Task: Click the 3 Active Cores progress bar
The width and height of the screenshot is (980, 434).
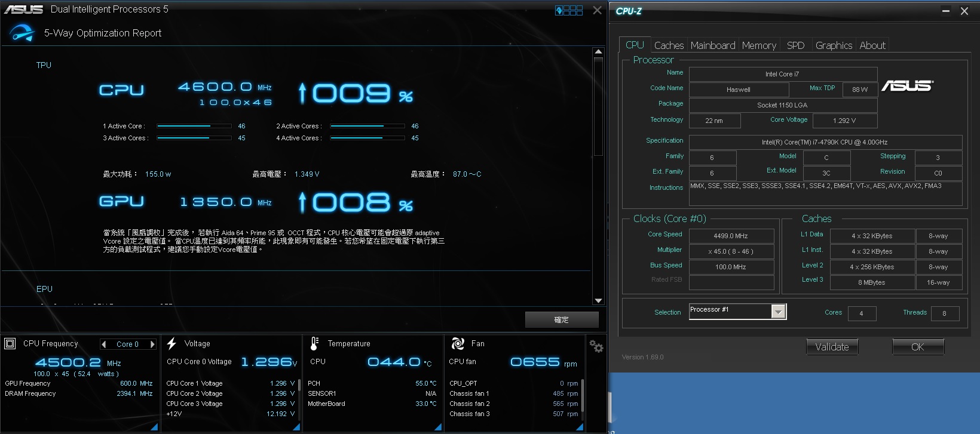Action: tap(194, 138)
